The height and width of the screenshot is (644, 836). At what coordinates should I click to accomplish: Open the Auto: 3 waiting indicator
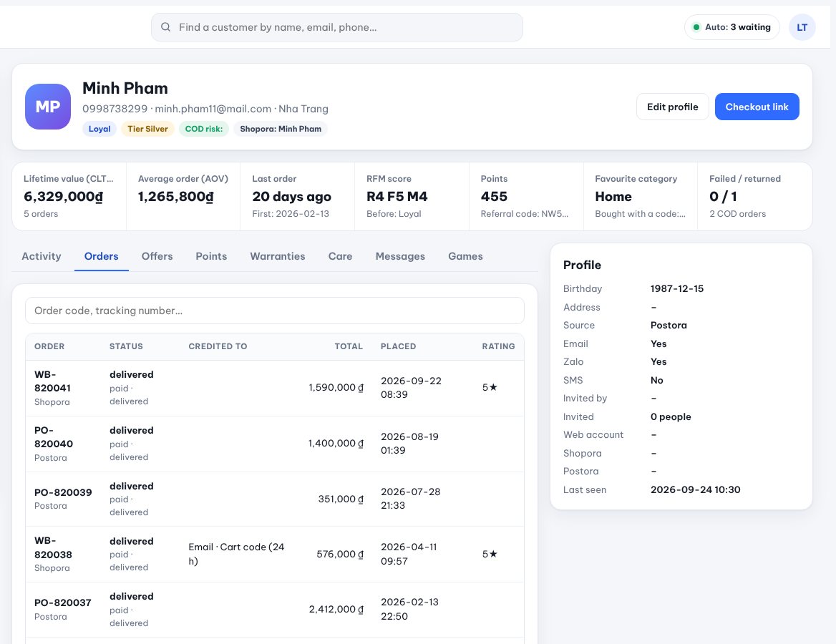(x=732, y=27)
